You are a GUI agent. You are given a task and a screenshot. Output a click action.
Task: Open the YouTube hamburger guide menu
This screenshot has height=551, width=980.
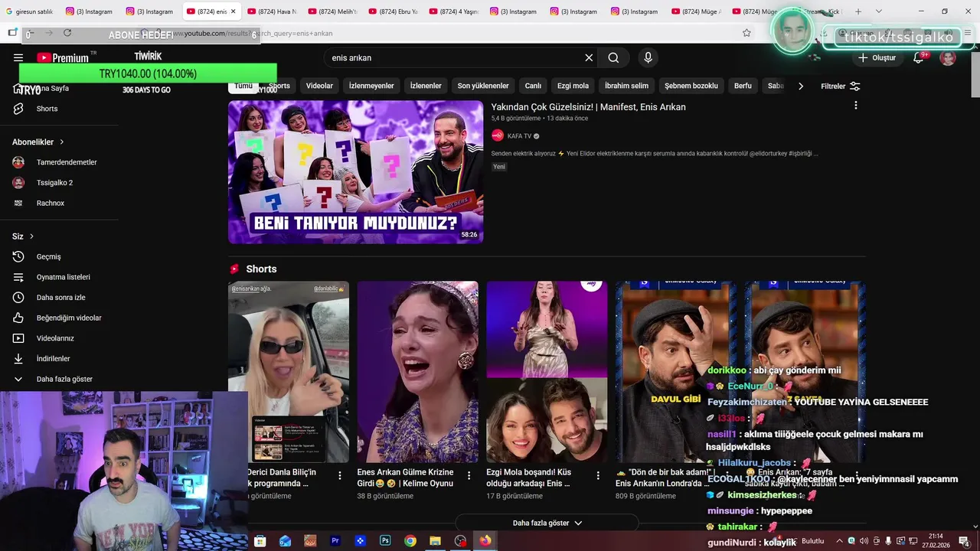pyautogui.click(x=18, y=57)
